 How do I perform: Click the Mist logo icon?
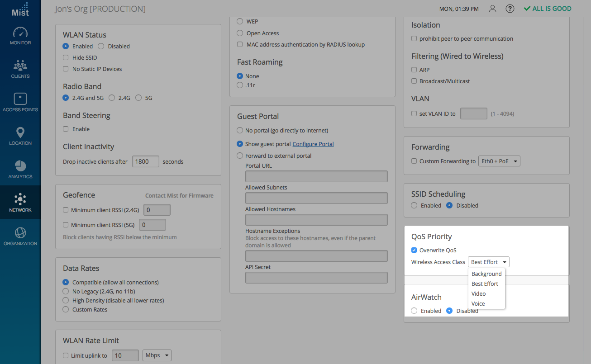(x=20, y=9)
